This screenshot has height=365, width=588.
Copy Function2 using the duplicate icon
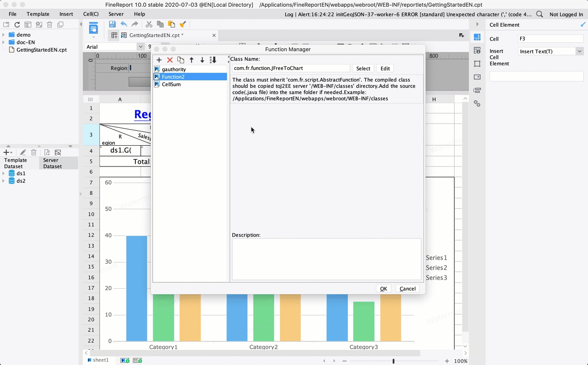[x=180, y=60]
